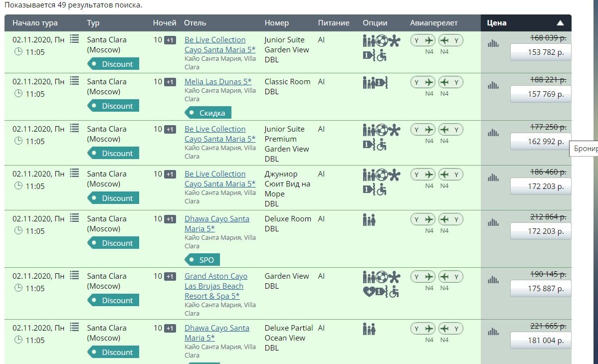598x364 pixels.
Task: Sort by Авиаперелет column header
Action: point(433,23)
